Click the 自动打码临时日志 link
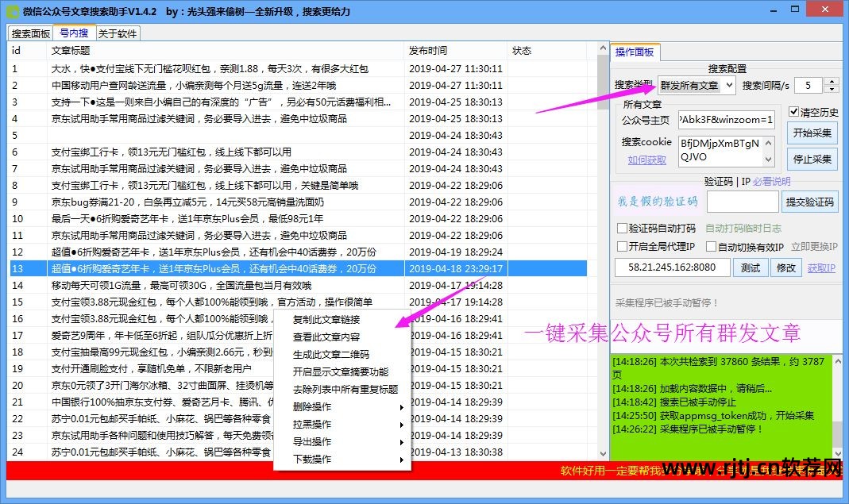Screen dimensions: 849x504 point(743,228)
